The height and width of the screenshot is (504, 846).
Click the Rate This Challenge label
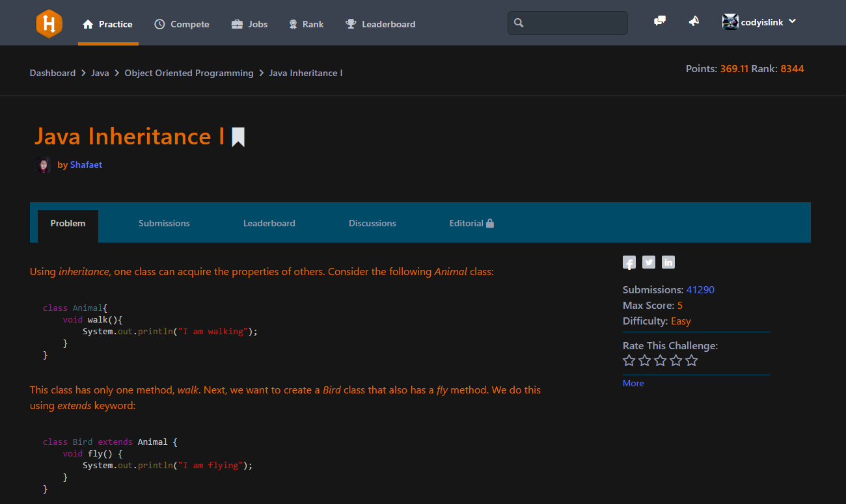coord(670,346)
